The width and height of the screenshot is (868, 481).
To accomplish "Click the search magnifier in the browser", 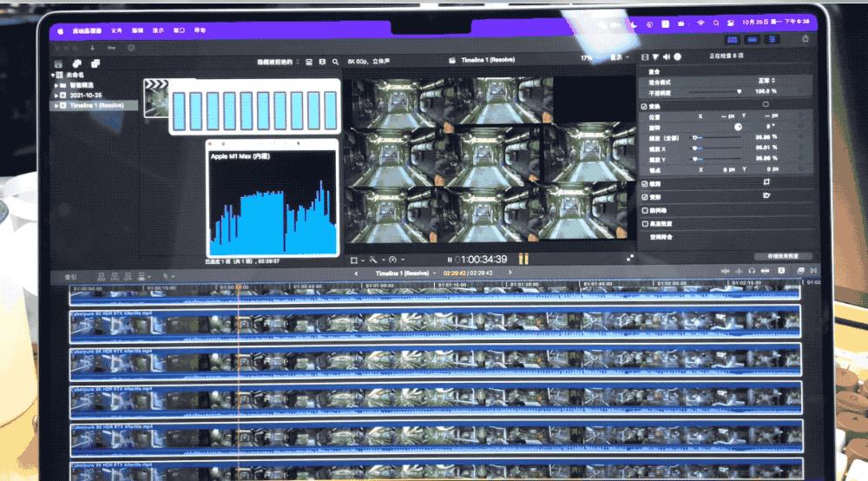I will [x=336, y=62].
